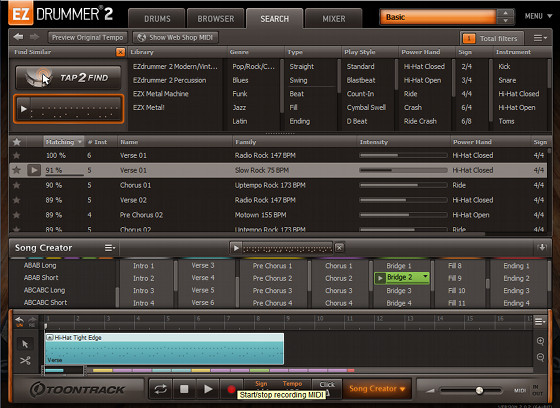This screenshot has width=560, height=408.
Task: Select the ABCABC Long song structure
Action: tap(44, 290)
